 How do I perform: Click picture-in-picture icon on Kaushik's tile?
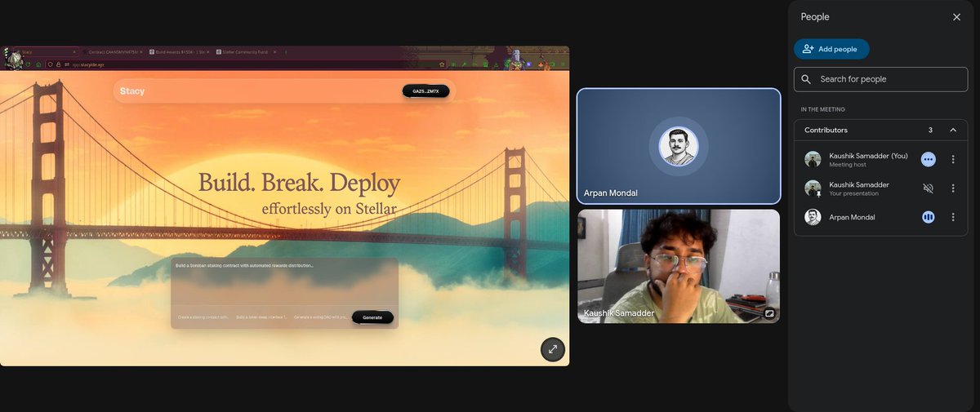(x=768, y=312)
